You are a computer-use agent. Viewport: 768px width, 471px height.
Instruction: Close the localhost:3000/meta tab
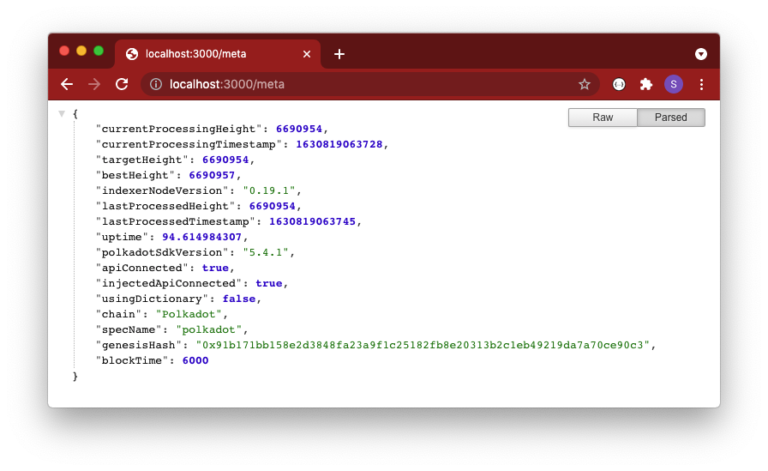(307, 54)
